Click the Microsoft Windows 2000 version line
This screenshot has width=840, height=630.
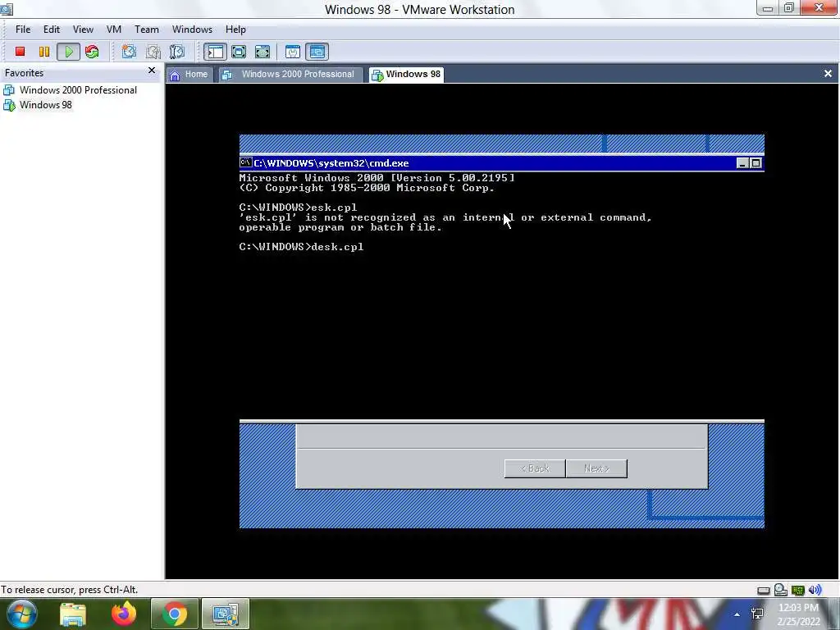click(x=377, y=178)
